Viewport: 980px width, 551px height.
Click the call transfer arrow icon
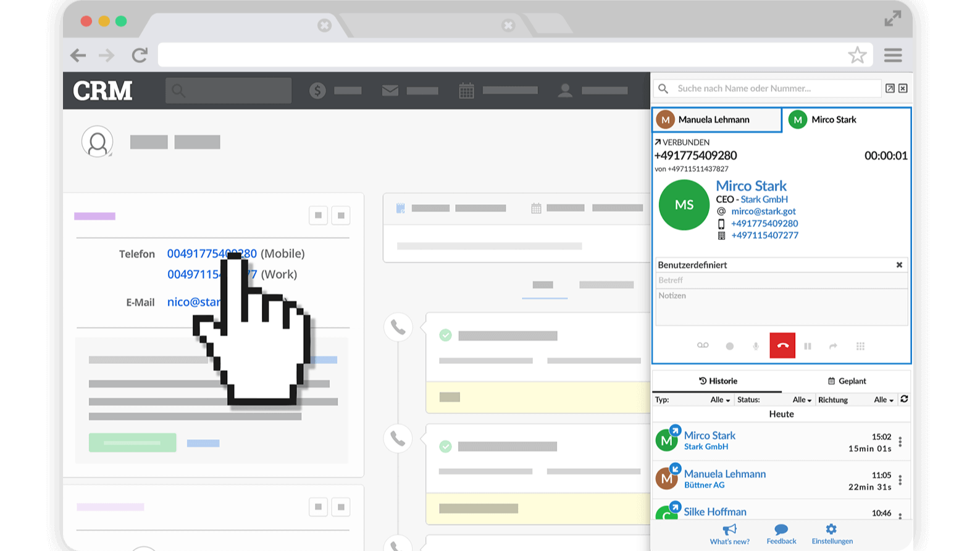(833, 346)
